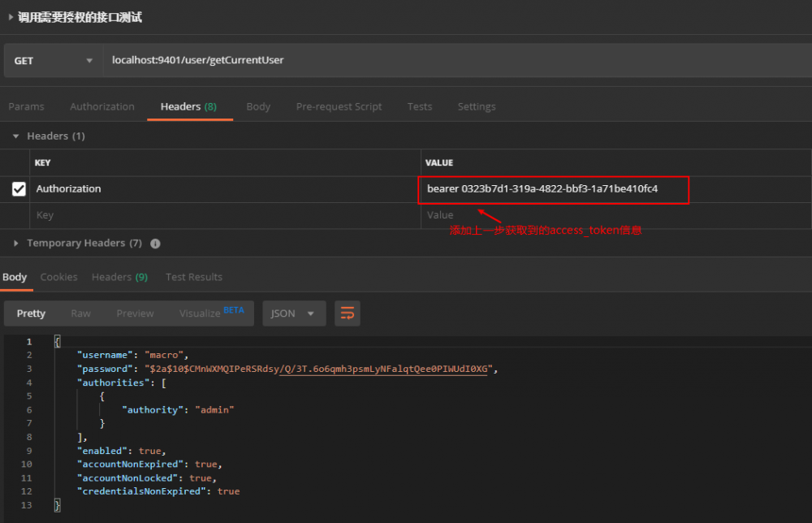Click the wrap-lines icon next to JSON dropdown
Viewport: 812px width, 523px height.
click(x=348, y=313)
